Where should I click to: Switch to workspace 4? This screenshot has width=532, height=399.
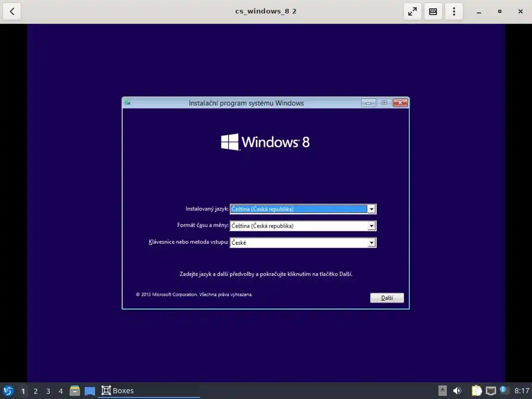tap(61, 391)
